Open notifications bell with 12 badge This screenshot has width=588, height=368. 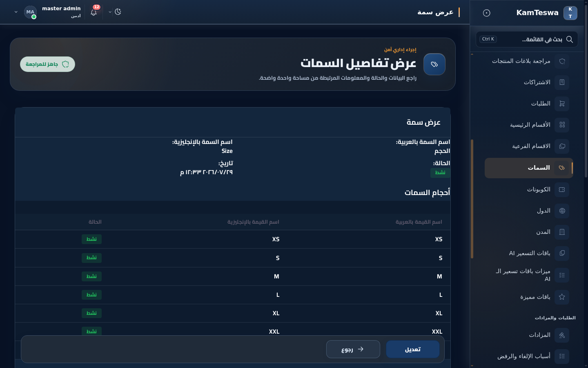94,12
